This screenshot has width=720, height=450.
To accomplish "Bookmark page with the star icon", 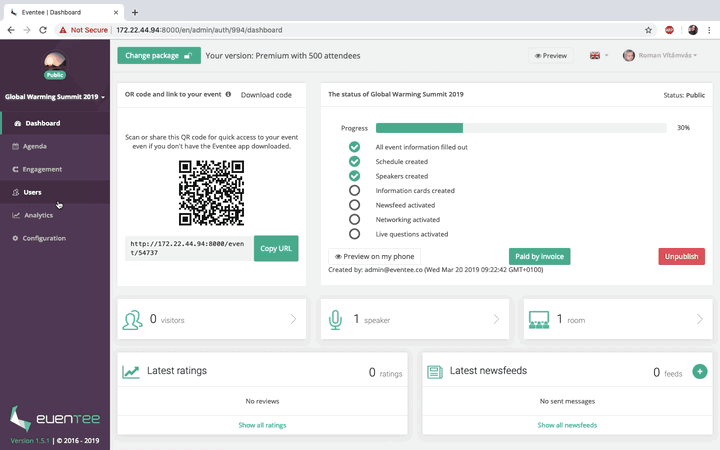I will (x=648, y=30).
